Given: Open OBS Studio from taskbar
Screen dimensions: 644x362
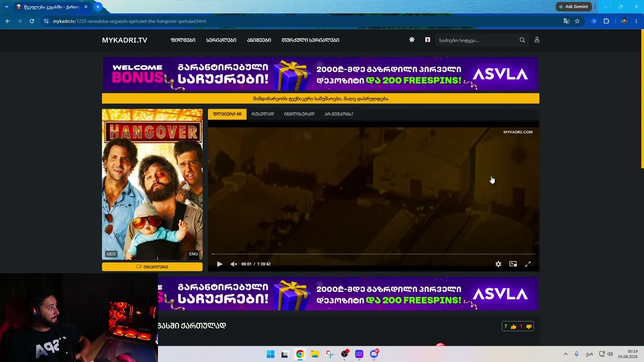Looking at the screenshot, I should tap(345, 354).
